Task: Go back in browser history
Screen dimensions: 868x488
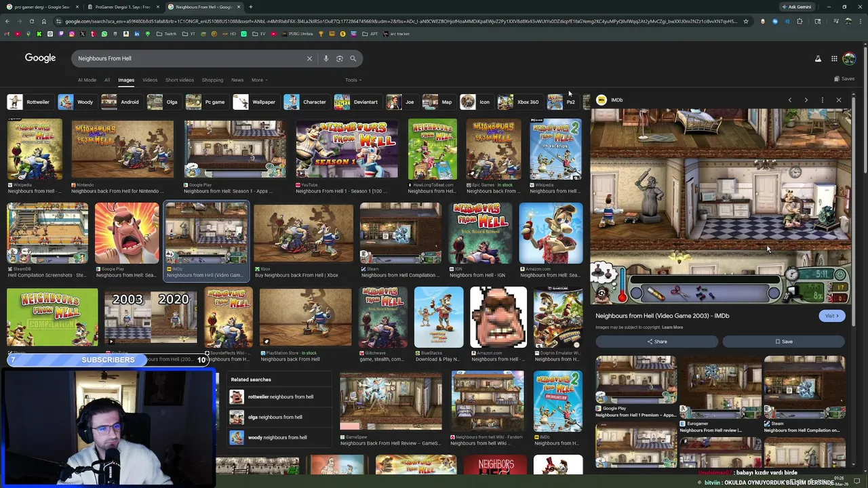Action: [x=7, y=21]
